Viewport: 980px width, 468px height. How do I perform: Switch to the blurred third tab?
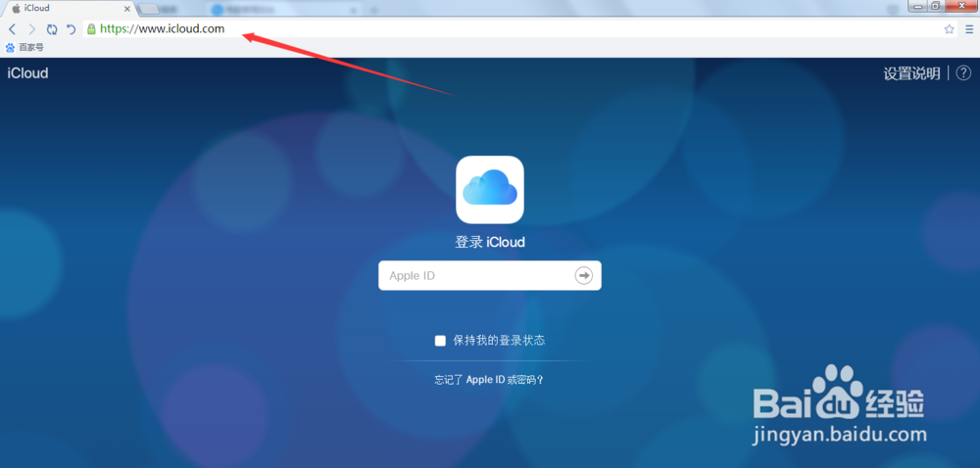[284, 10]
